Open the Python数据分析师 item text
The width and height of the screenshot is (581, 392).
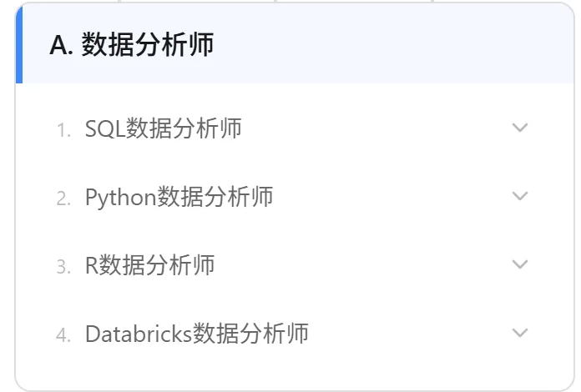click(179, 197)
